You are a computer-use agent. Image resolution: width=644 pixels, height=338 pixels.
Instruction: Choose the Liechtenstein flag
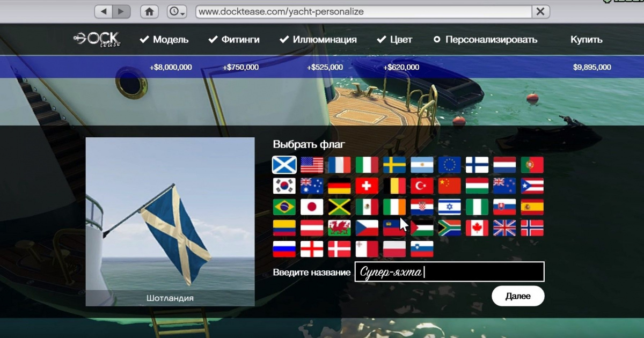click(x=394, y=228)
